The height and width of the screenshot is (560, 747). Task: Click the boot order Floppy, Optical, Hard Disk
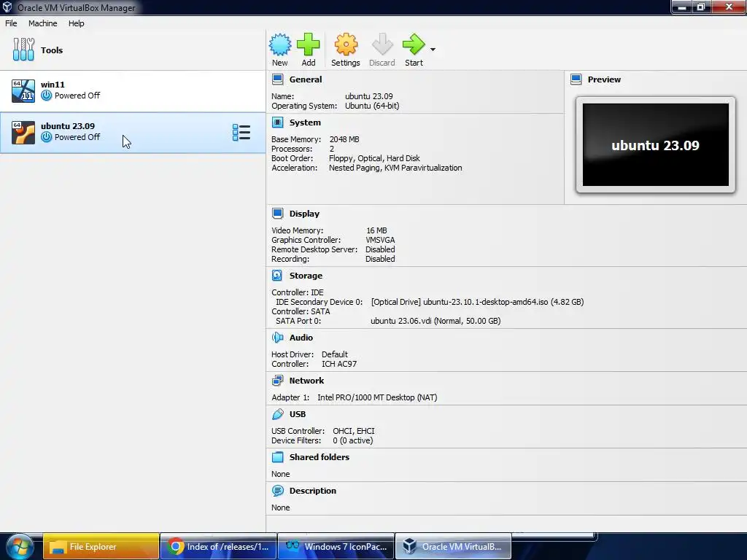point(374,158)
